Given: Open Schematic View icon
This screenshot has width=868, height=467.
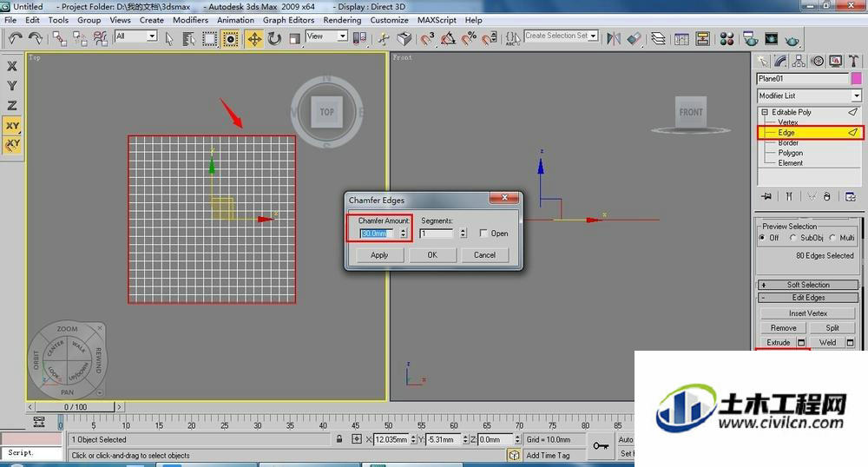Looking at the screenshot, I should (x=702, y=39).
